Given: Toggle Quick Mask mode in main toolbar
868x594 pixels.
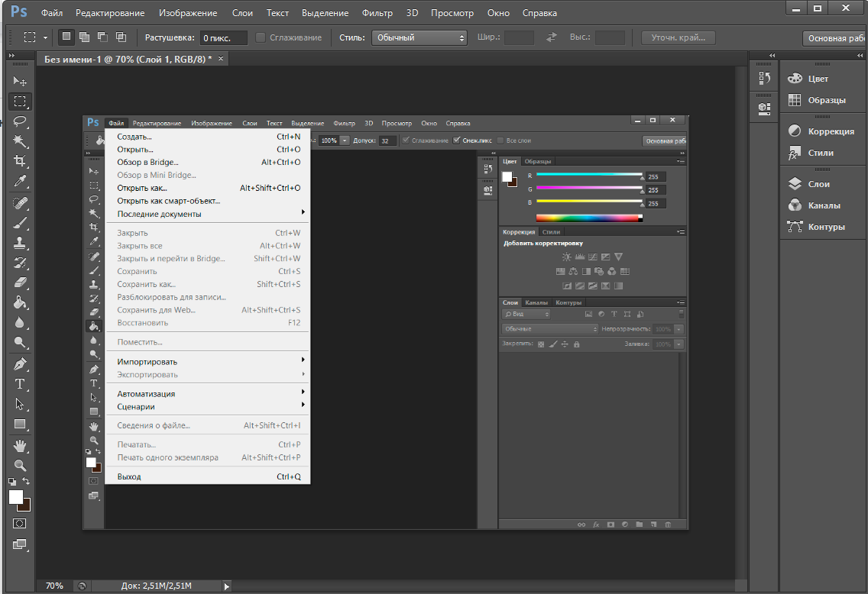Looking at the screenshot, I should click(19, 523).
